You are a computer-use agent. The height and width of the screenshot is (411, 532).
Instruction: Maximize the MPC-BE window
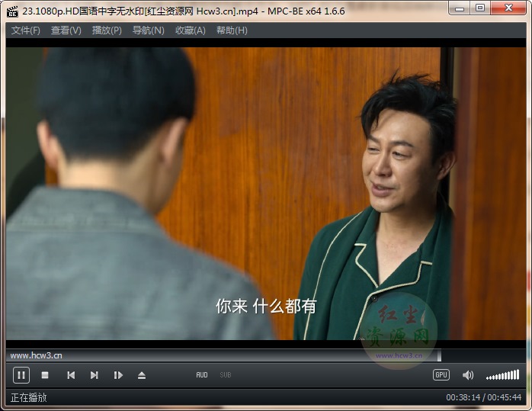(x=479, y=8)
